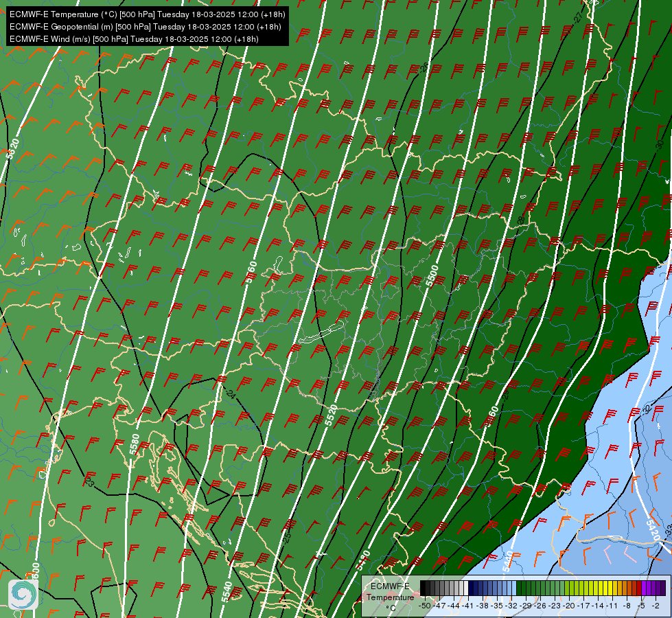Click the -35 tick label in the legend

(x=498, y=606)
